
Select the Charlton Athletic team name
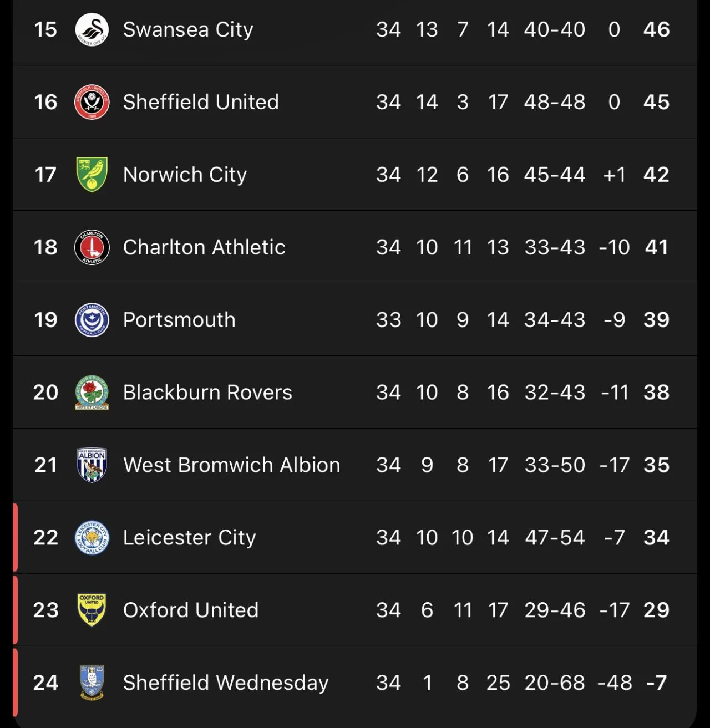tap(204, 247)
